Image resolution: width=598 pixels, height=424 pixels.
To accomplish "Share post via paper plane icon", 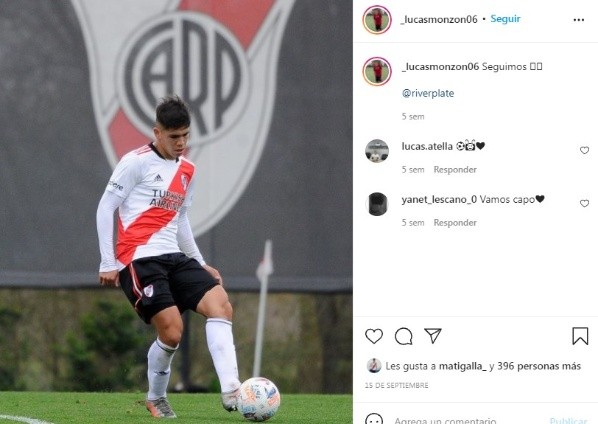I will [433, 336].
